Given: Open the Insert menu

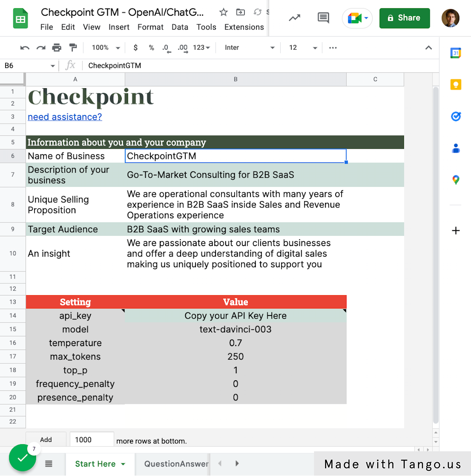Looking at the screenshot, I should 119,27.
